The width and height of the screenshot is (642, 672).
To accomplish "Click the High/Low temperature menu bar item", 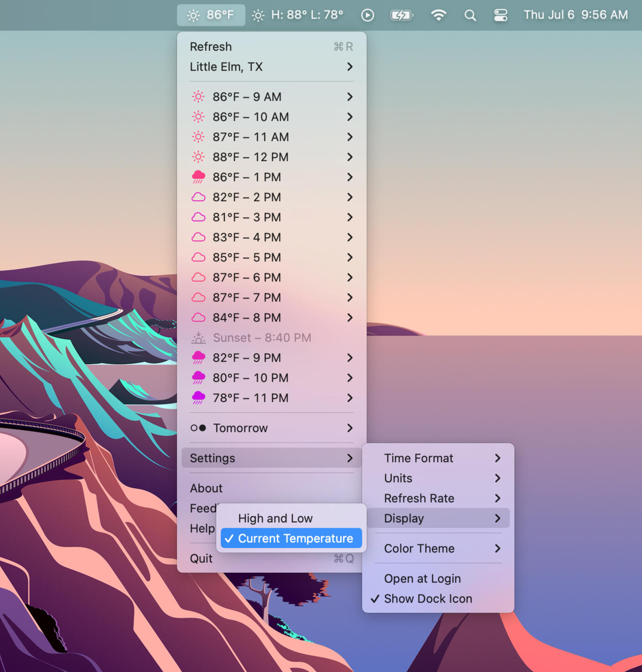I will click(298, 16).
